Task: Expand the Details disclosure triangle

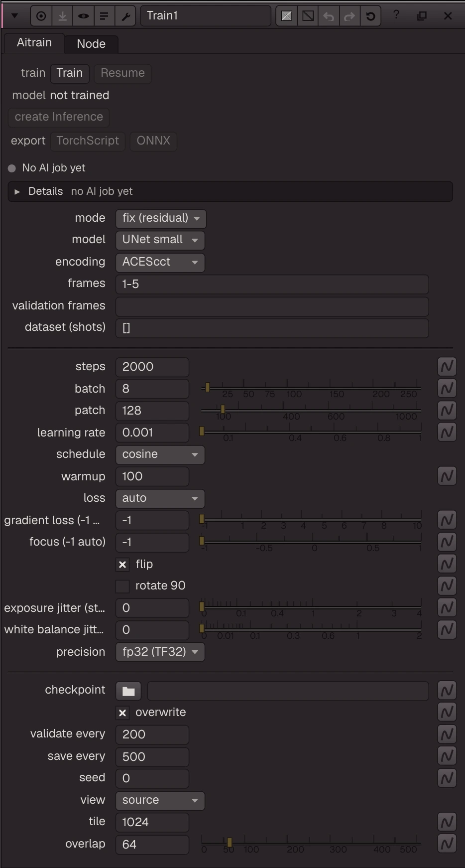Action: coord(17,192)
